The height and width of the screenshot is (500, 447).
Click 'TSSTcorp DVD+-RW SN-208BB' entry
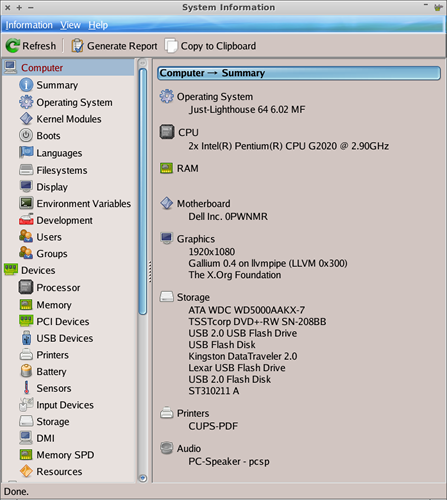[x=257, y=322]
